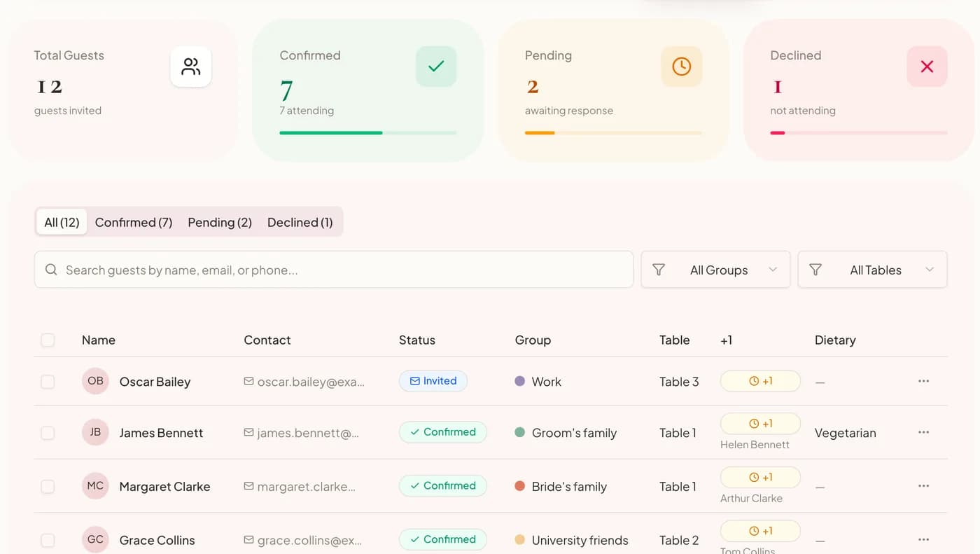
Task: Click the Confirmed checkmark icon card
Action: [x=436, y=67]
